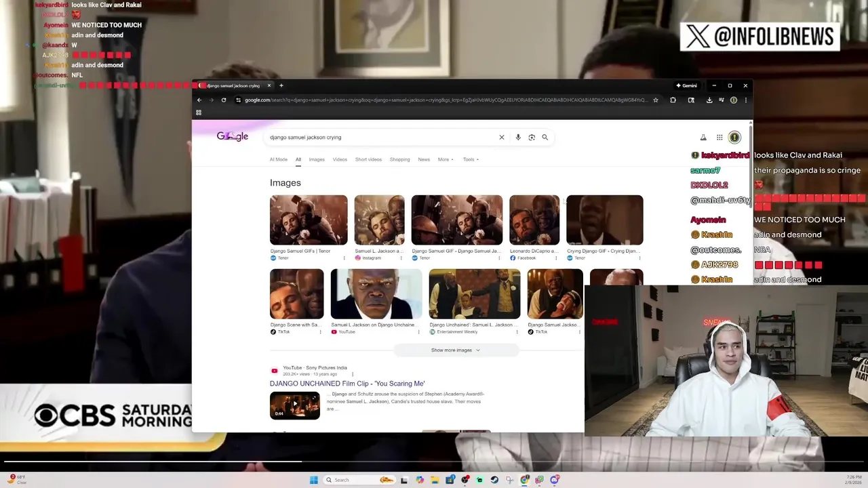Open the Django Scene TikTok image
The height and width of the screenshot is (488, 868).
coord(297,294)
